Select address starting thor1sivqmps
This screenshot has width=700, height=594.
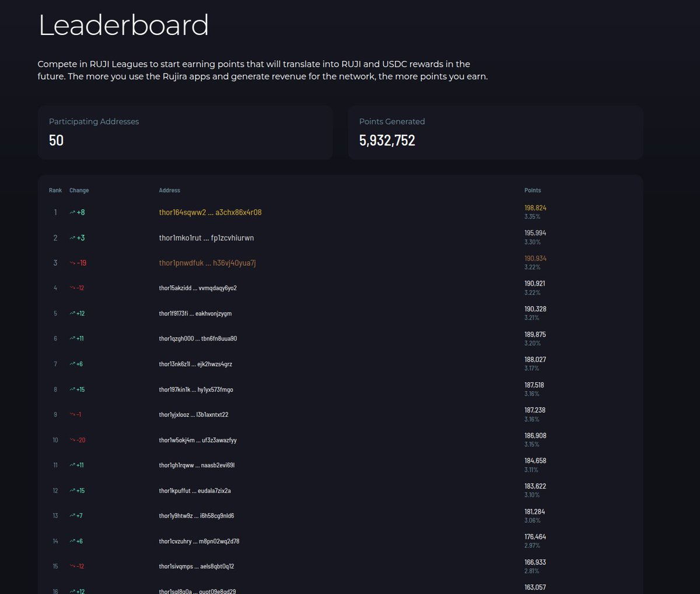197,567
